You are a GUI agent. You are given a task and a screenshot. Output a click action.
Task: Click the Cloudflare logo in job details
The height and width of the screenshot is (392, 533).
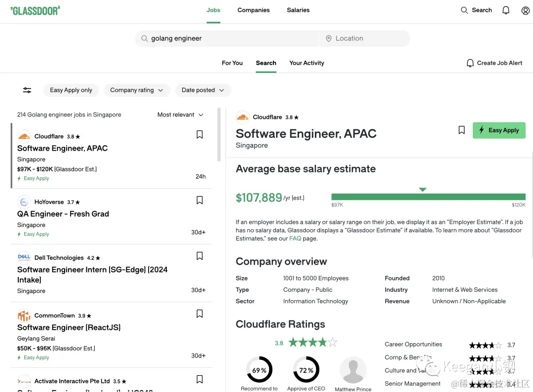pyautogui.click(x=242, y=117)
